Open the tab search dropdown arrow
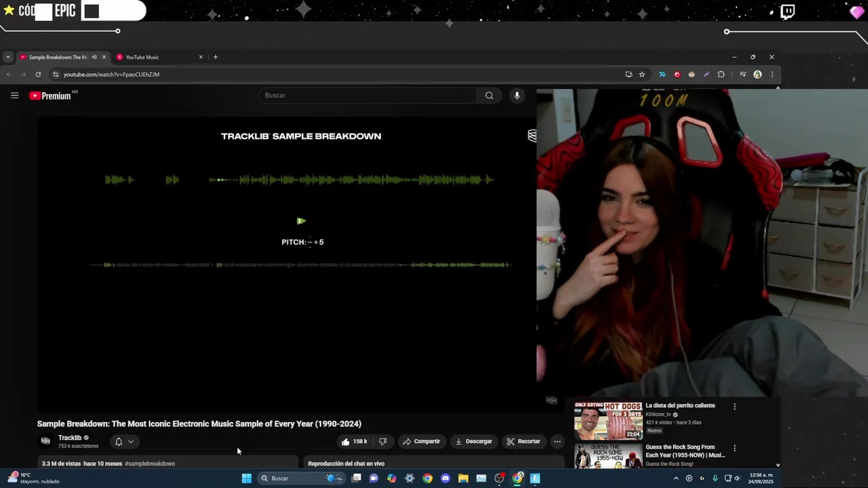 7,57
